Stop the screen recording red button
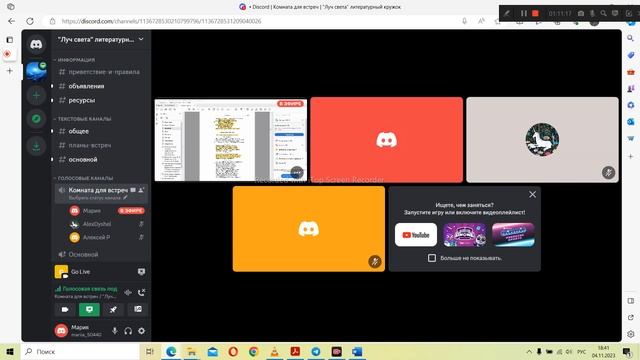This screenshot has width=640, height=360. pos(535,13)
